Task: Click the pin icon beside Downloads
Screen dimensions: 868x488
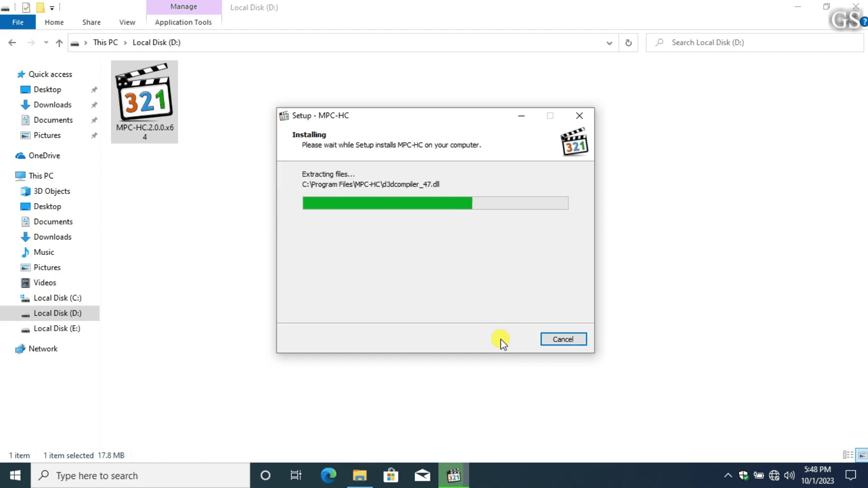Action: [94, 105]
